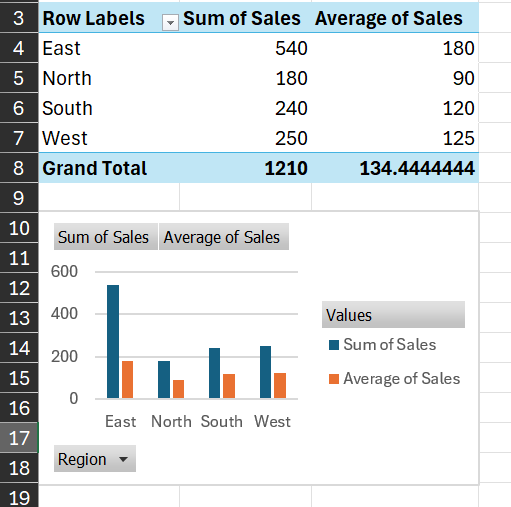
Task: Click the Average of Sales chart field button
Action: 224,237
